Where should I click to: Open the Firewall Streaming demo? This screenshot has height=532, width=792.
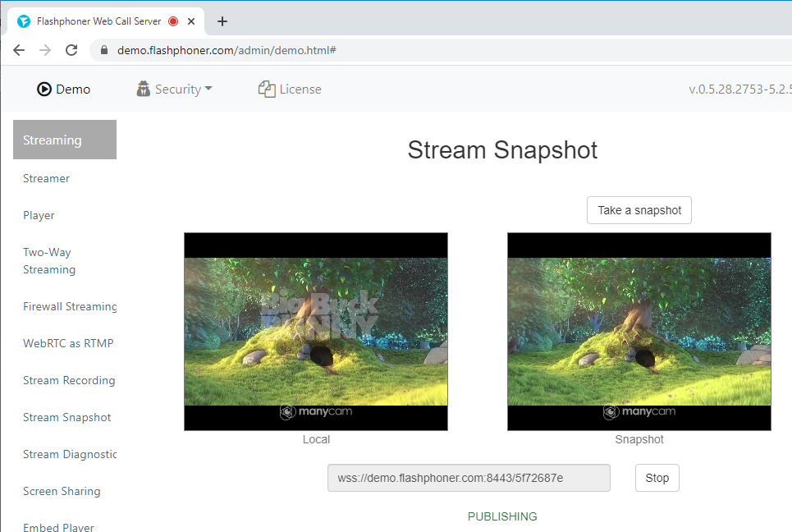click(x=70, y=306)
